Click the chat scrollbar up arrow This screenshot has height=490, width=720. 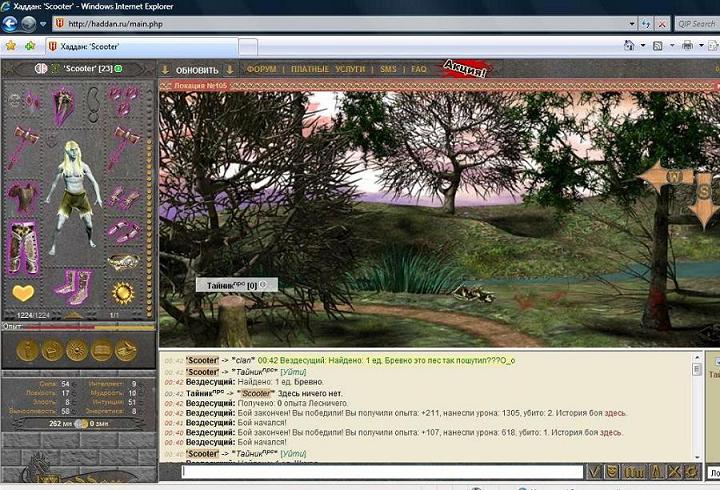[x=697, y=357]
